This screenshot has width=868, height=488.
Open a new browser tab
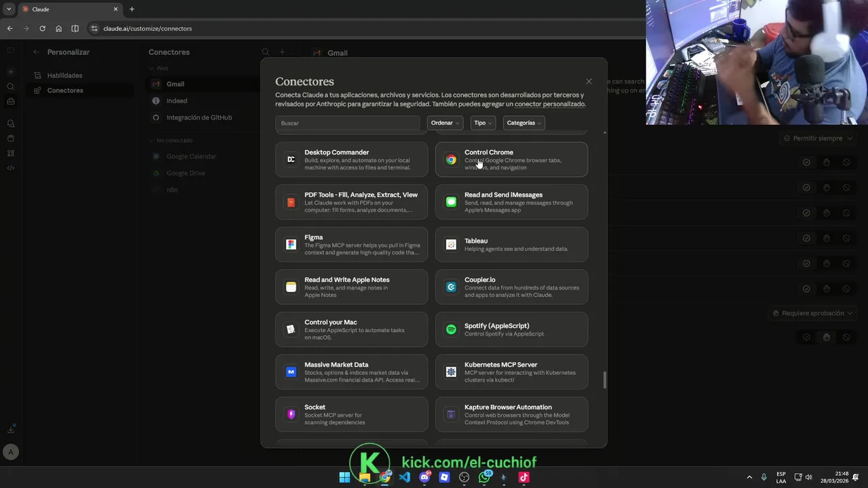pyautogui.click(x=132, y=9)
